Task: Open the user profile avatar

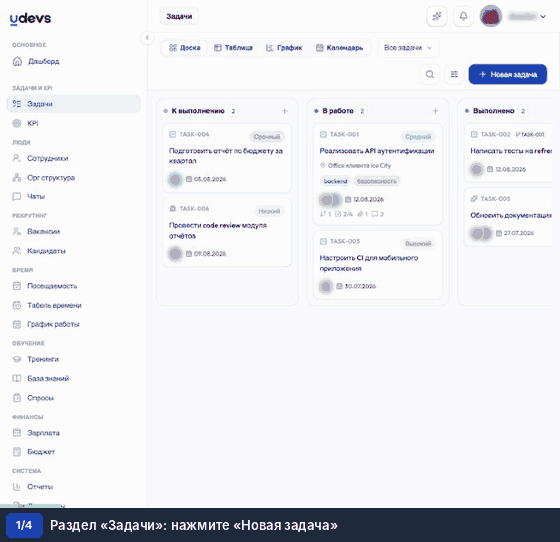Action: click(491, 16)
